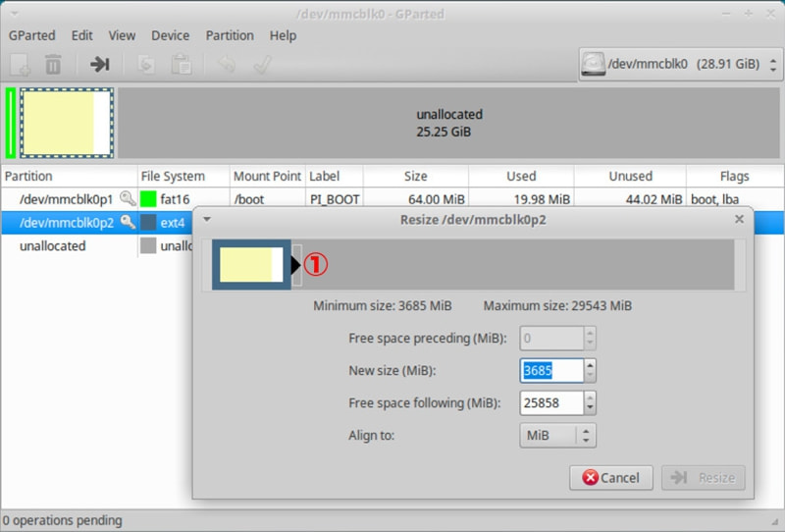This screenshot has width=785, height=532.
Task: Click the File System column header
Action: [x=183, y=176]
